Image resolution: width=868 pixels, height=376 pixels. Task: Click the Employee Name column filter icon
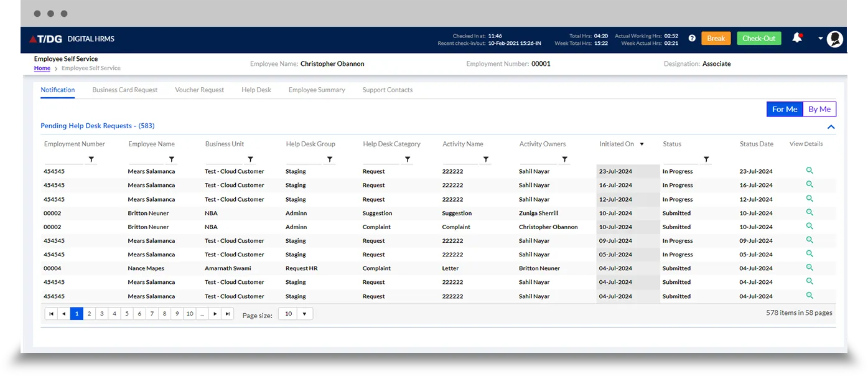(172, 159)
